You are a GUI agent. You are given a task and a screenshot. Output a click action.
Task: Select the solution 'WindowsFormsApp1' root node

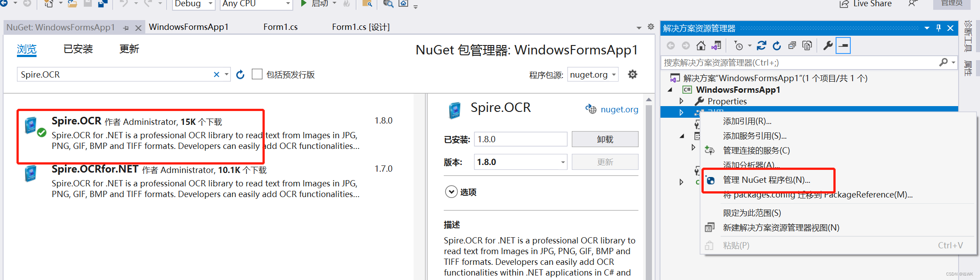click(x=775, y=78)
